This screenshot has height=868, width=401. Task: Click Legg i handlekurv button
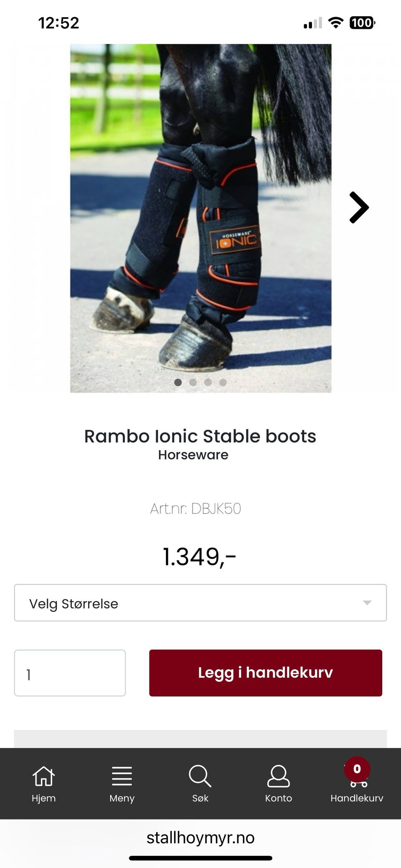[x=266, y=673]
